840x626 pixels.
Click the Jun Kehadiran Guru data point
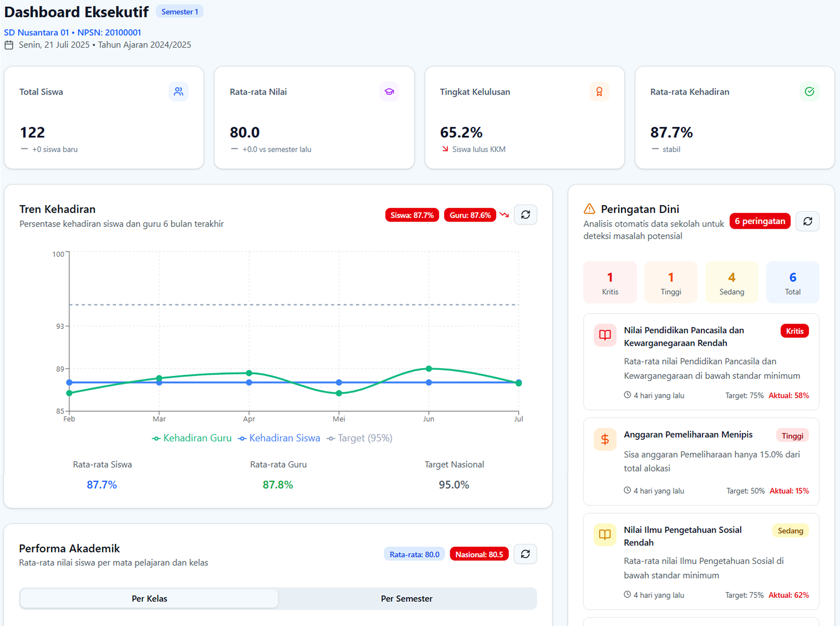(429, 369)
